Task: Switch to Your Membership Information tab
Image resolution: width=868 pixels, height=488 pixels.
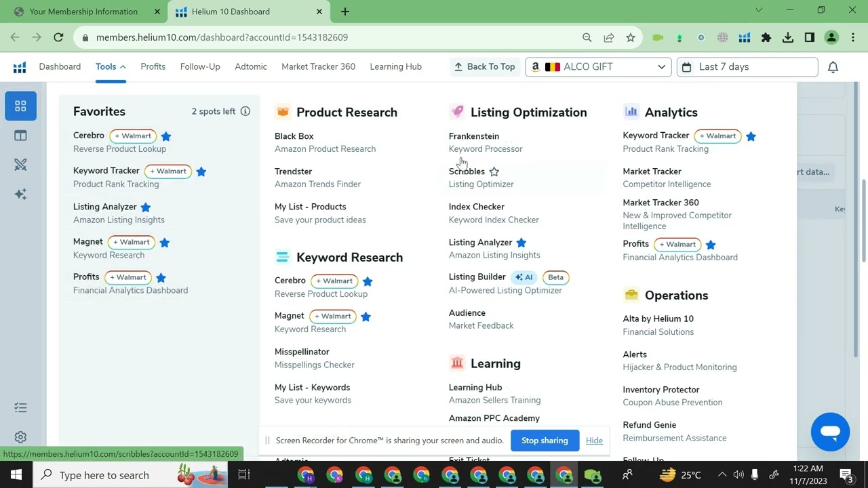Action: [83, 12]
